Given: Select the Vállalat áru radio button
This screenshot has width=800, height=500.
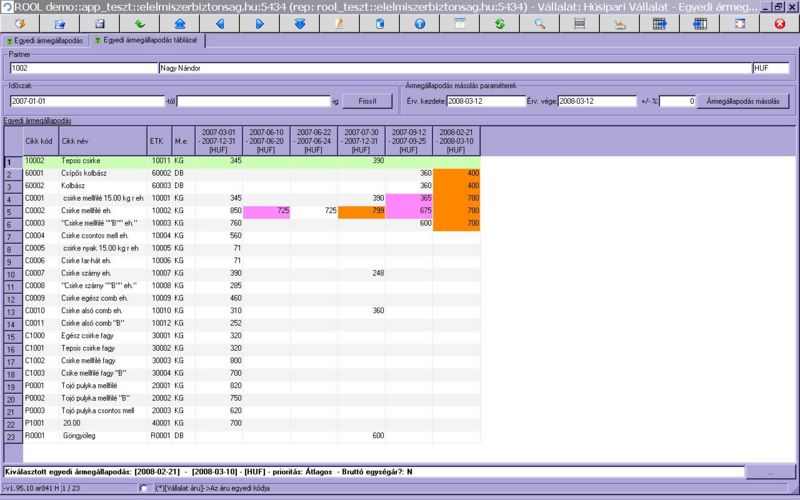Looking at the screenshot, I should click(x=144, y=488).
